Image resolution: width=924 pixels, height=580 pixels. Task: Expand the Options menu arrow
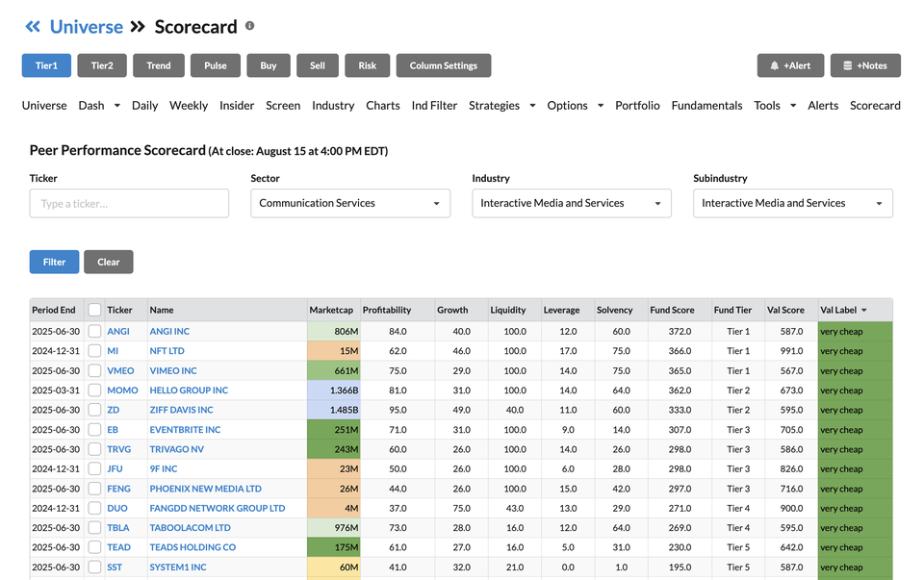[601, 106]
